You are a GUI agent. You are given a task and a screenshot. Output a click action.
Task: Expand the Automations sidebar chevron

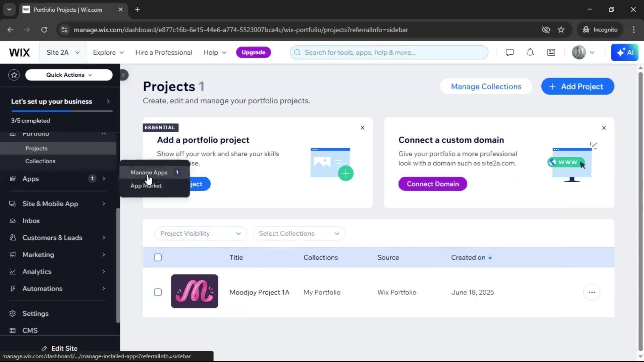(x=104, y=289)
